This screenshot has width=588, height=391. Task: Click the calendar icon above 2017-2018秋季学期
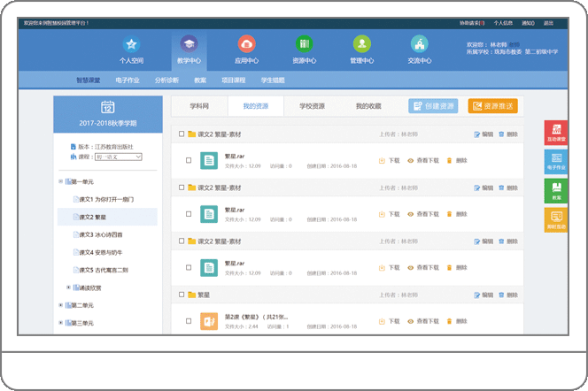click(x=108, y=107)
